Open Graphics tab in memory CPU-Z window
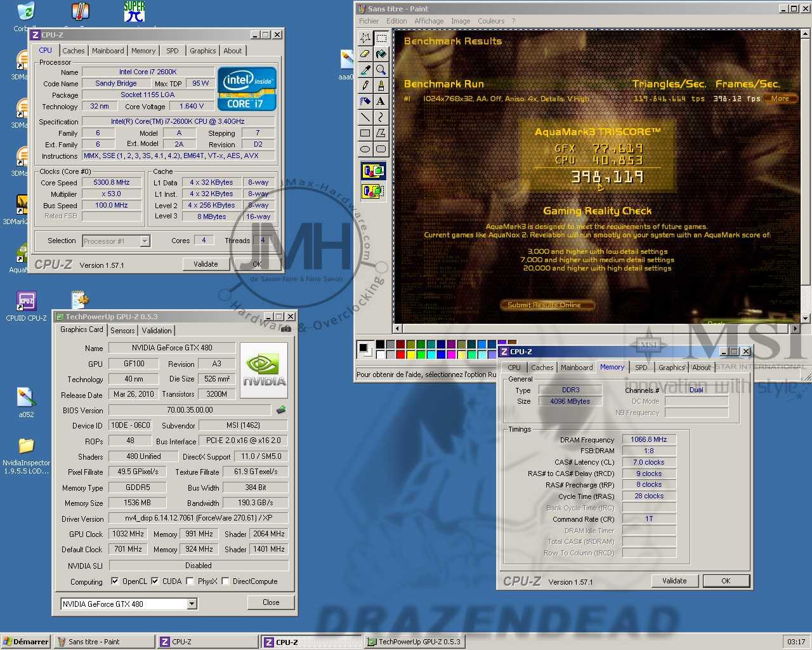Viewport: 812px width, 650px height. click(x=672, y=368)
